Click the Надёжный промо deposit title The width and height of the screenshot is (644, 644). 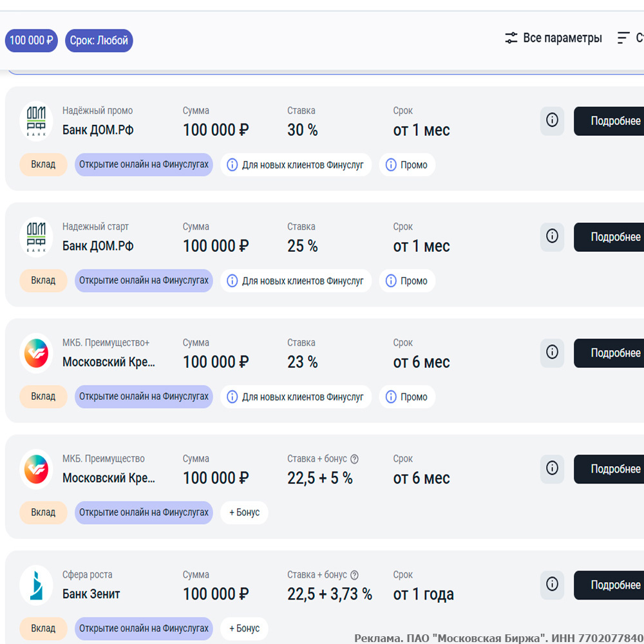[98, 111]
